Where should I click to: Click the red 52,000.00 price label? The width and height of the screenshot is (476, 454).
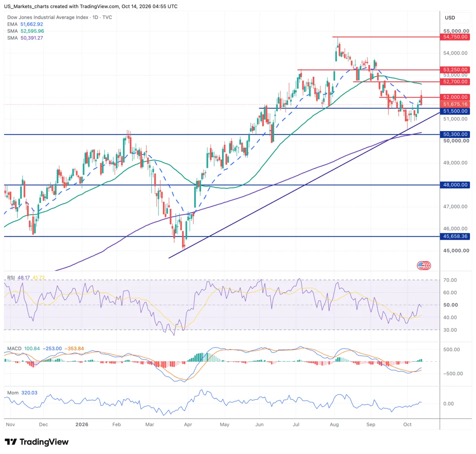coord(455,97)
